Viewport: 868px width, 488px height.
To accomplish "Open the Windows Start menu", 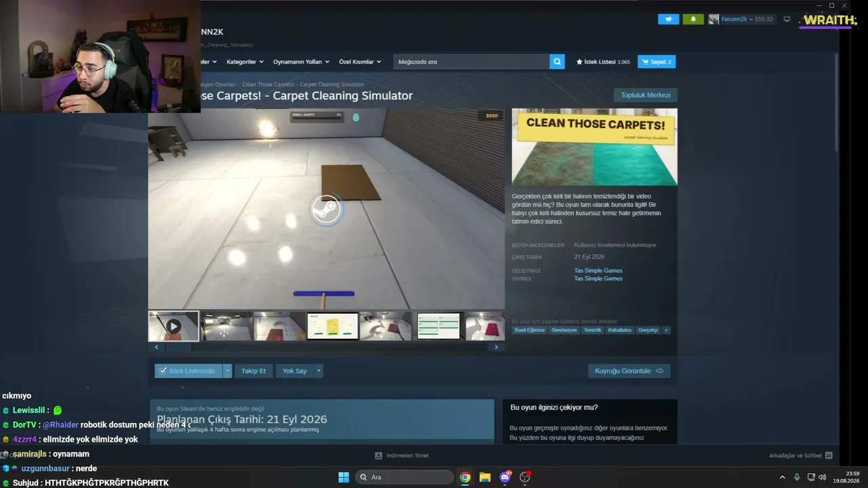I will (344, 477).
